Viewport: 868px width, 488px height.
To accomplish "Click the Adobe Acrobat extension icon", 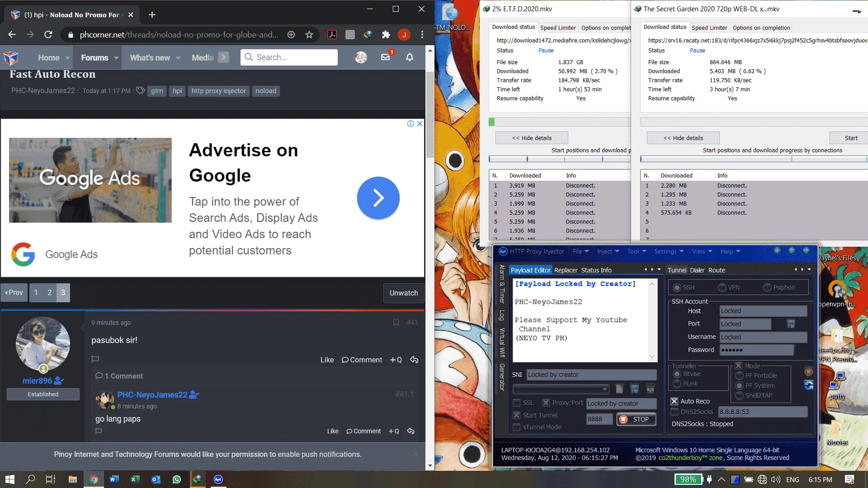I will click(332, 34).
